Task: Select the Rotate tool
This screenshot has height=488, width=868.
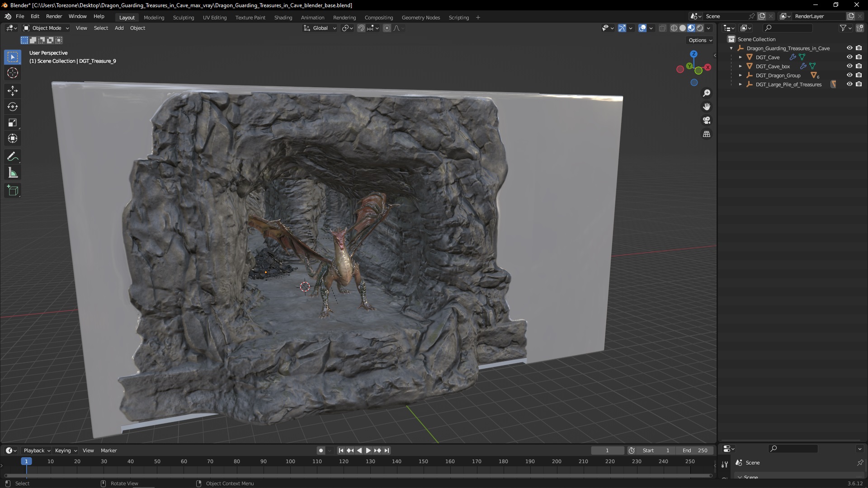Action: click(x=13, y=107)
